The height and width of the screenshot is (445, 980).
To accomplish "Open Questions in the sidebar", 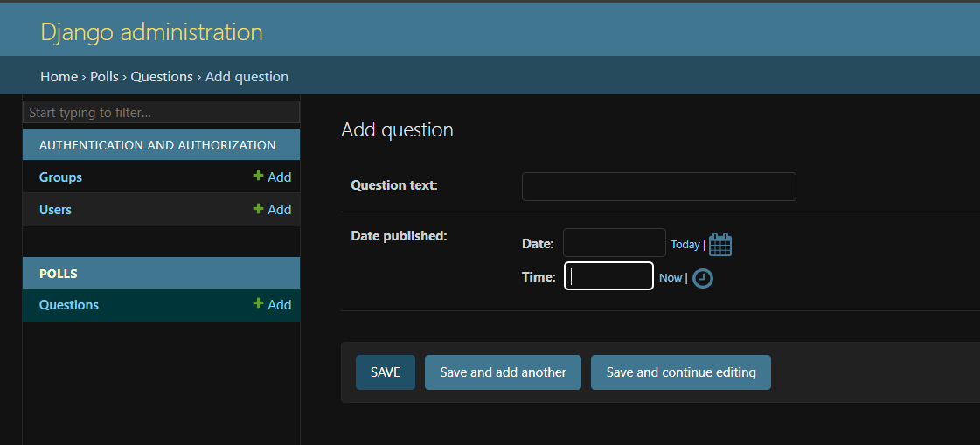I will pos(69,304).
